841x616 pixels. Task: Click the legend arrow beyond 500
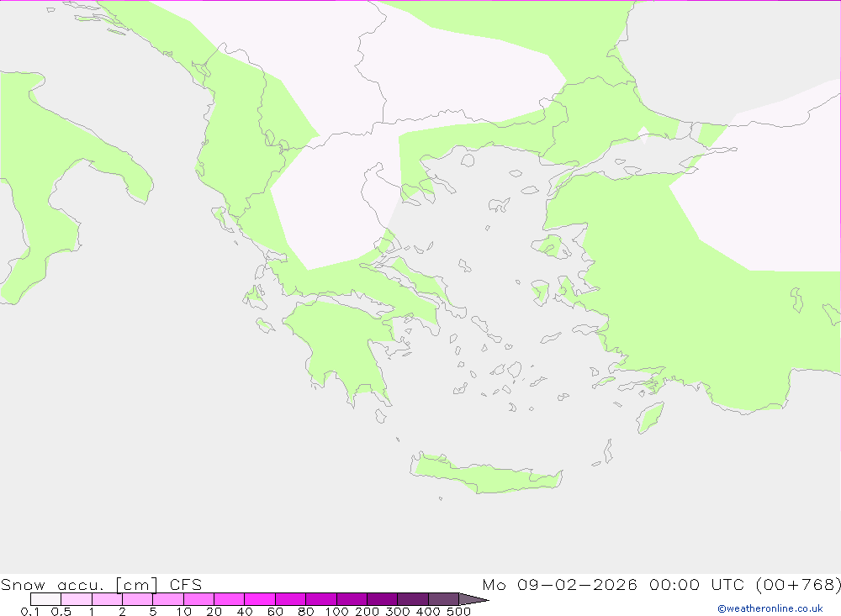tap(474, 599)
